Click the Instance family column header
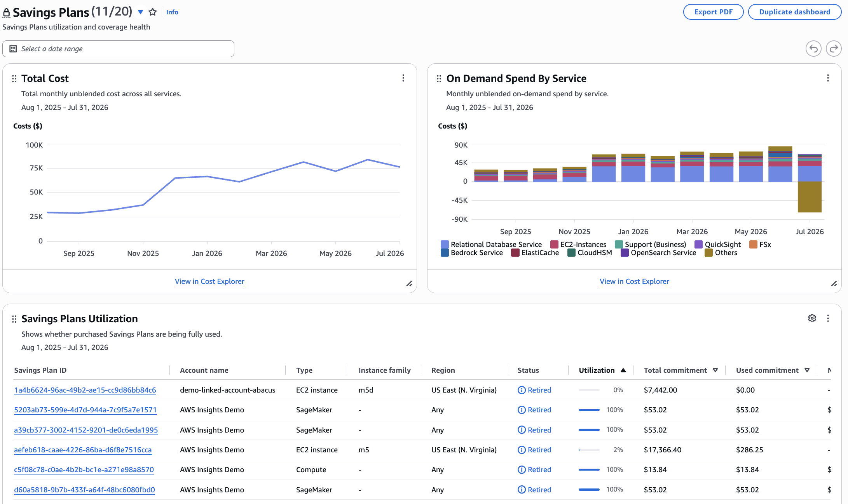This screenshot has height=504, width=848. click(384, 370)
